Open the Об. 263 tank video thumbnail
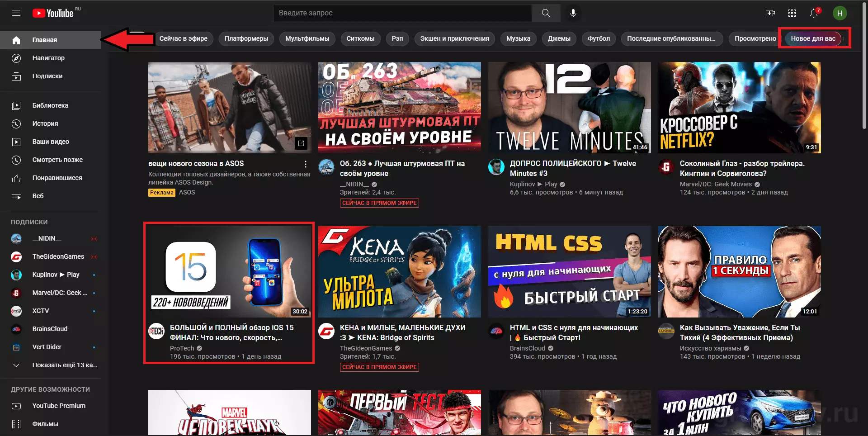Viewport: 868px width, 436px height. coord(400,108)
